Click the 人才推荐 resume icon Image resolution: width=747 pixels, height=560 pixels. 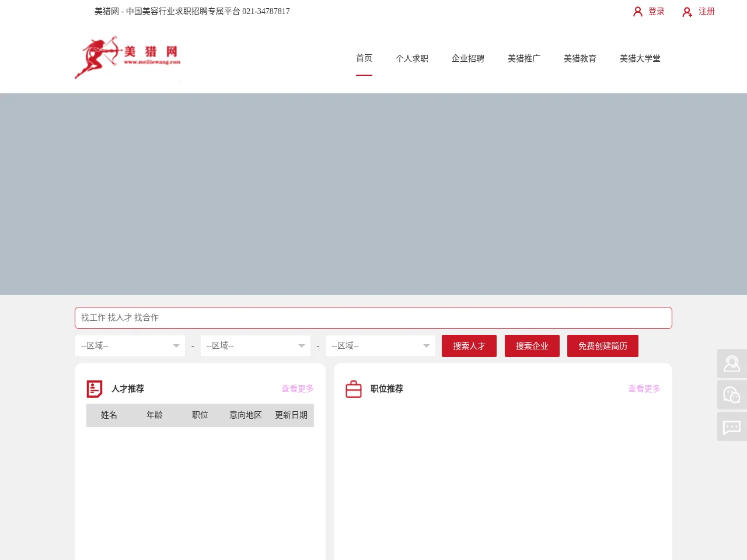95,389
